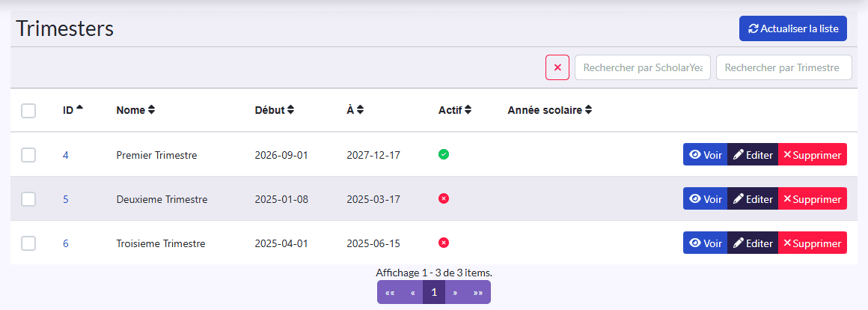Open the ID 4 link
This screenshot has height=310, width=868.
65,155
